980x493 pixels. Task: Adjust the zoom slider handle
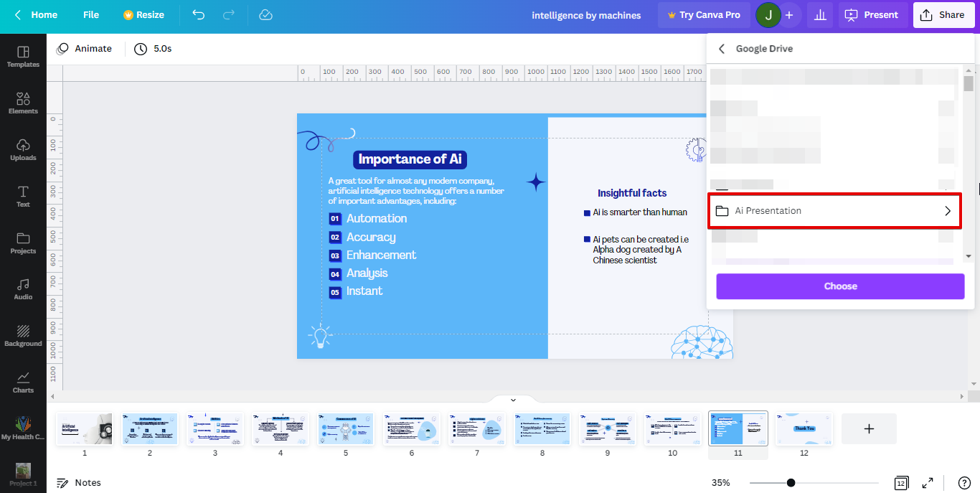[x=791, y=483]
